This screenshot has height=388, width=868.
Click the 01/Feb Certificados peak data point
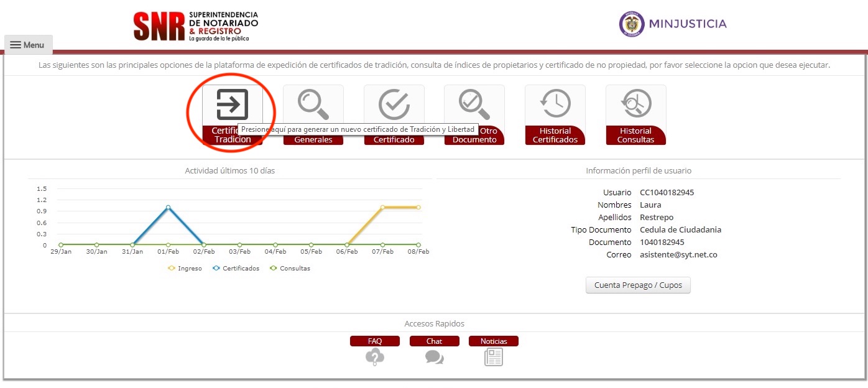pos(168,207)
